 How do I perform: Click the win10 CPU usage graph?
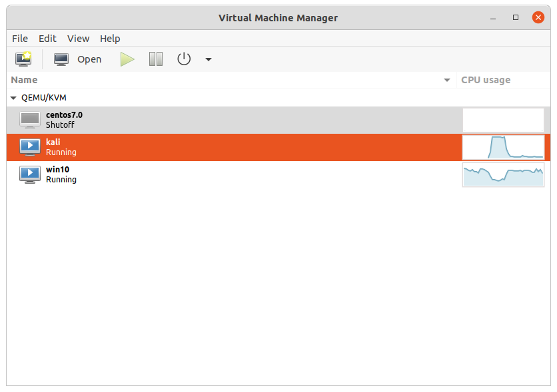pos(503,174)
